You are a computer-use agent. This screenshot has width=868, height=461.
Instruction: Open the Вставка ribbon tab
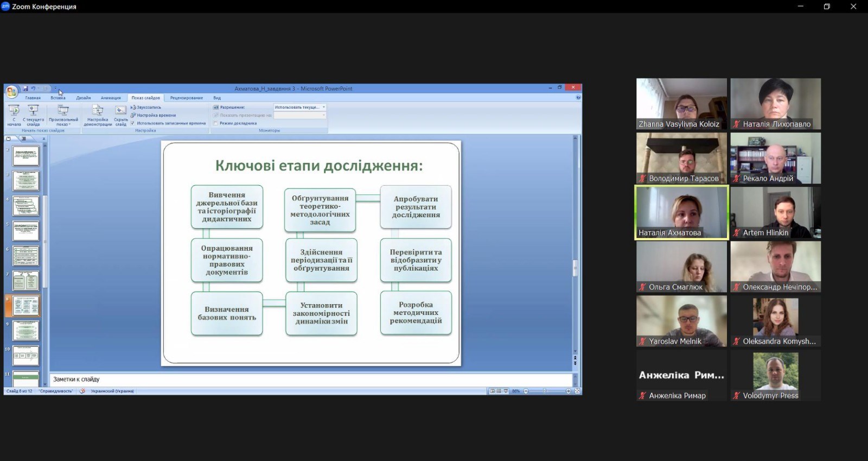coord(58,98)
